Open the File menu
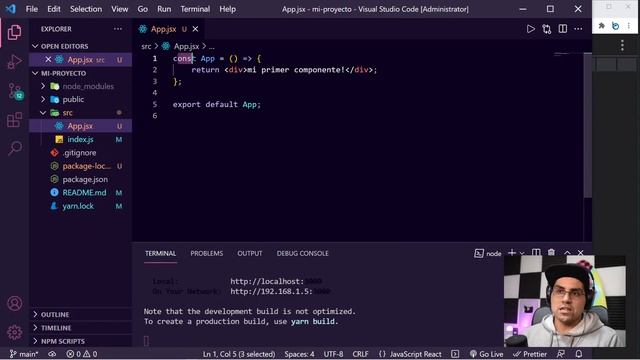The width and height of the screenshot is (640, 360). click(31, 9)
